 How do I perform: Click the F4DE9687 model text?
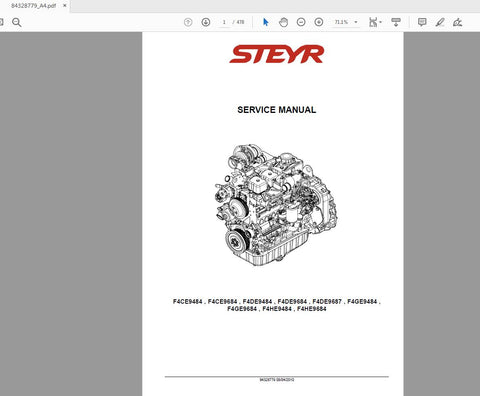point(327,302)
